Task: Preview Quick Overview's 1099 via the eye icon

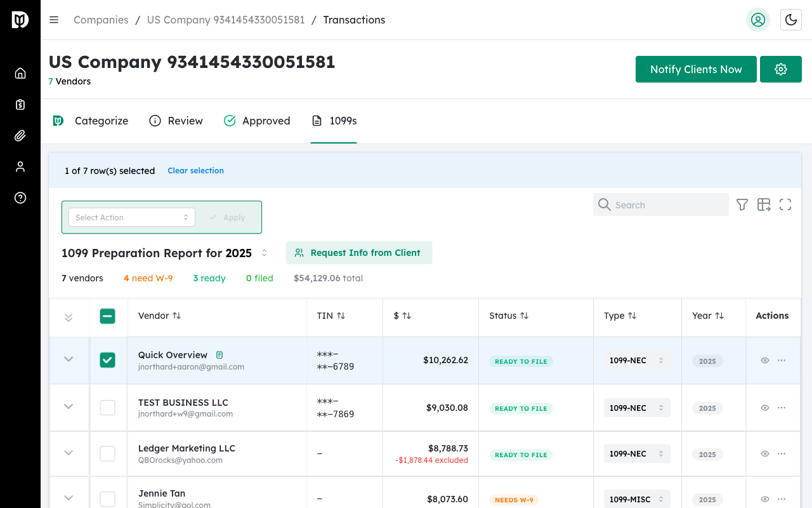Action: tap(764, 360)
